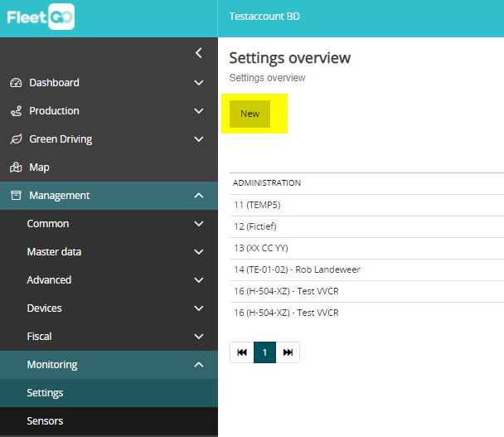Expand the Devices submenu chevron

click(x=199, y=308)
